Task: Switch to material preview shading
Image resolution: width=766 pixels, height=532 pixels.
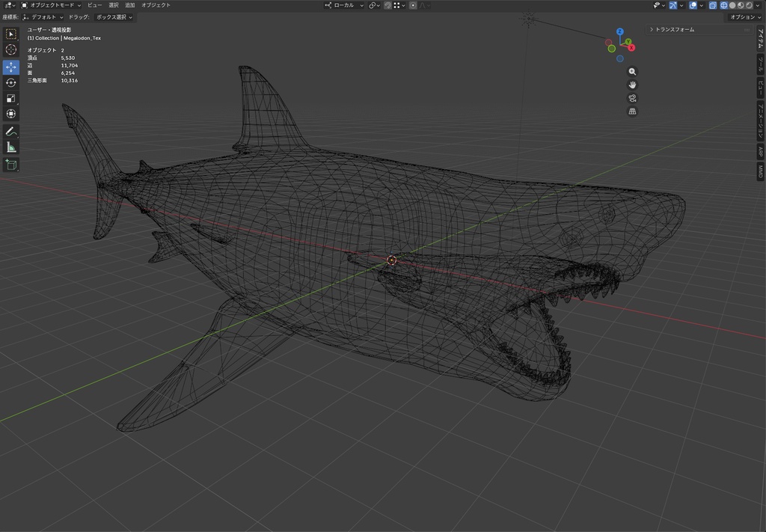Action: tap(741, 5)
